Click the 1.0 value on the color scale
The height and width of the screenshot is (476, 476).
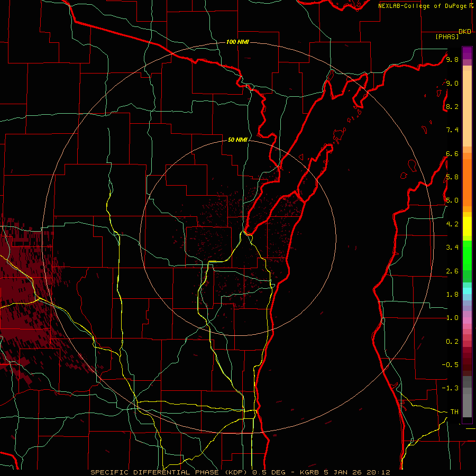pos(452,318)
